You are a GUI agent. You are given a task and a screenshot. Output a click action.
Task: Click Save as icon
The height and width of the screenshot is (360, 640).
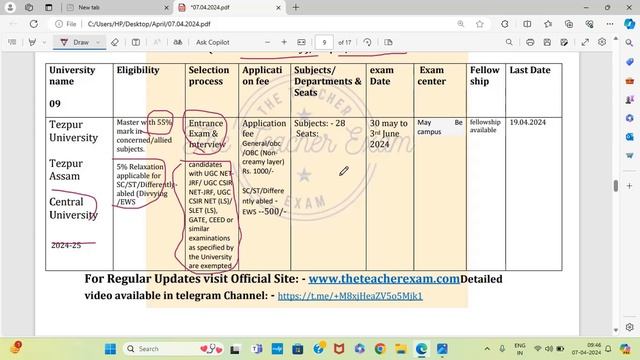(x=564, y=42)
